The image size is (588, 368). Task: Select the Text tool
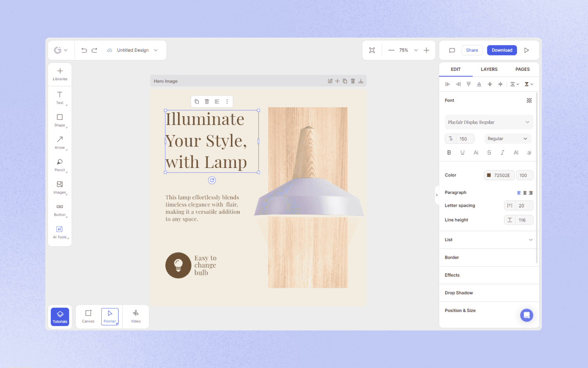point(60,98)
